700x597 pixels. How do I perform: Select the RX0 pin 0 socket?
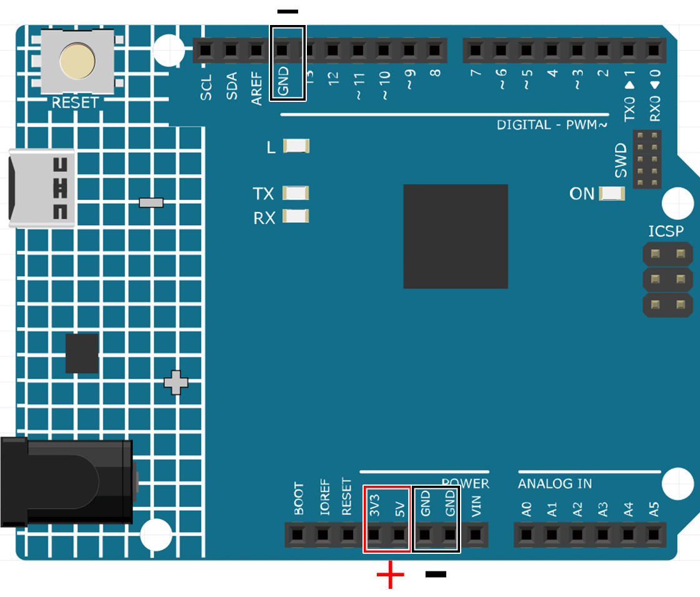coord(654,50)
